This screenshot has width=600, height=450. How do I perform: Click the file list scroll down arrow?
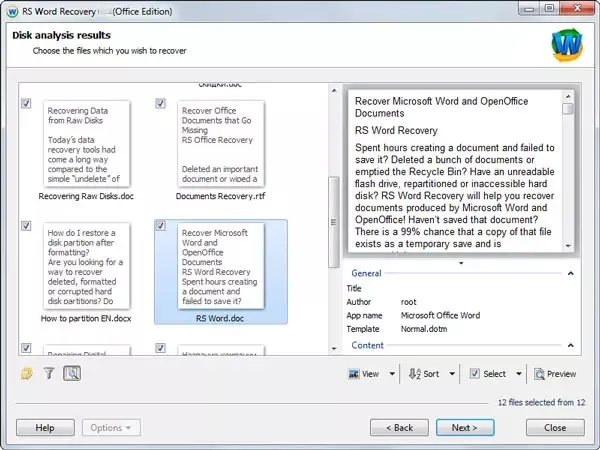coord(334,349)
